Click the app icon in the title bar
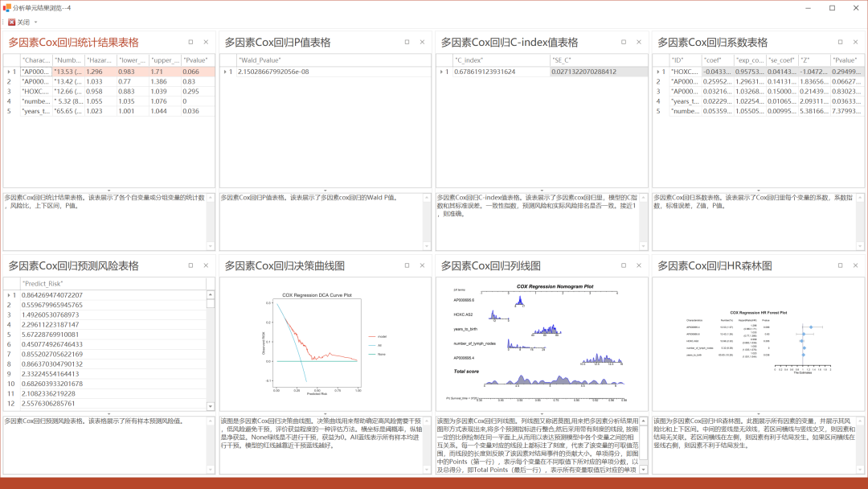Screen dimensions: 868x489 click(x=6, y=8)
